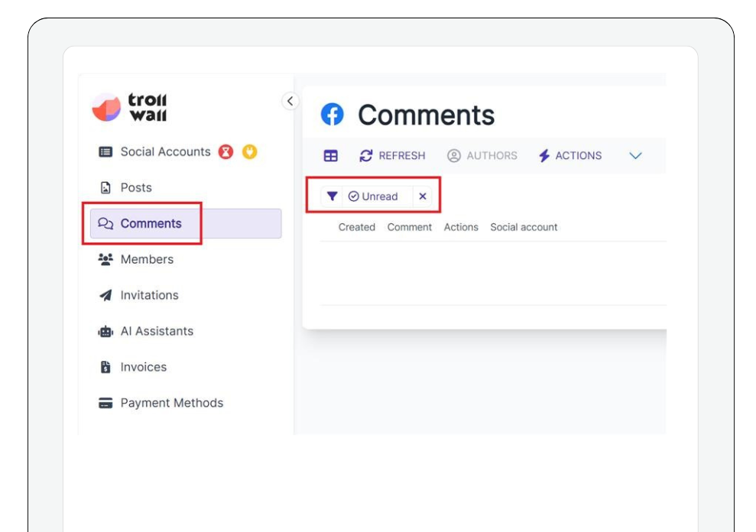The image size is (756, 532).
Task: Open Social Accounts in the sidebar
Action: [164, 151]
